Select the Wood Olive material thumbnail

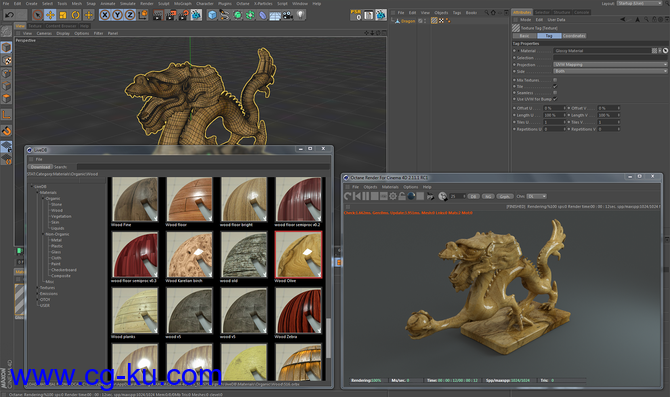pyautogui.click(x=298, y=255)
